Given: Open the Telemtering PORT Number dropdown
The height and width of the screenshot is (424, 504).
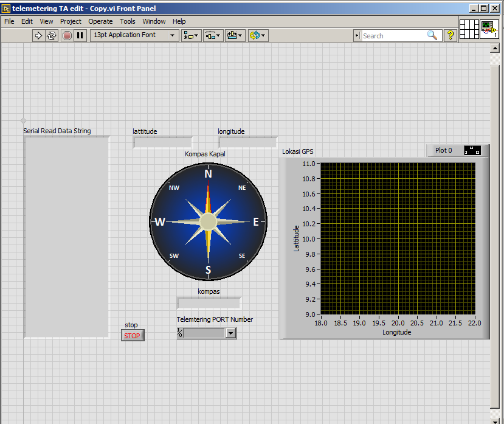Looking at the screenshot, I should click(230, 333).
